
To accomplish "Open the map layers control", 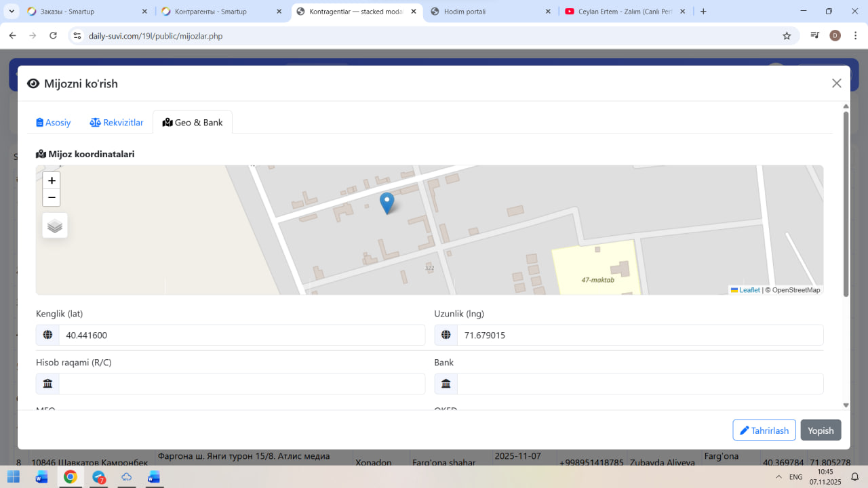I will (55, 226).
